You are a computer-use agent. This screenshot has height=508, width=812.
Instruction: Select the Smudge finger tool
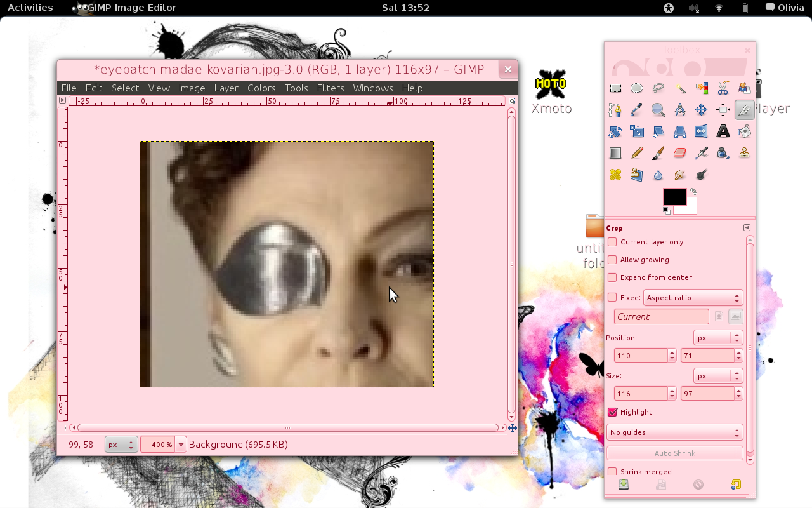pos(680,175)
